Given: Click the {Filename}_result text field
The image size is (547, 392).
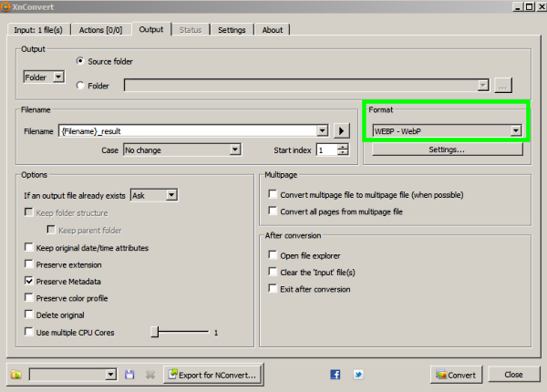Looking at the screenshot, I should [x=189, y=131].
